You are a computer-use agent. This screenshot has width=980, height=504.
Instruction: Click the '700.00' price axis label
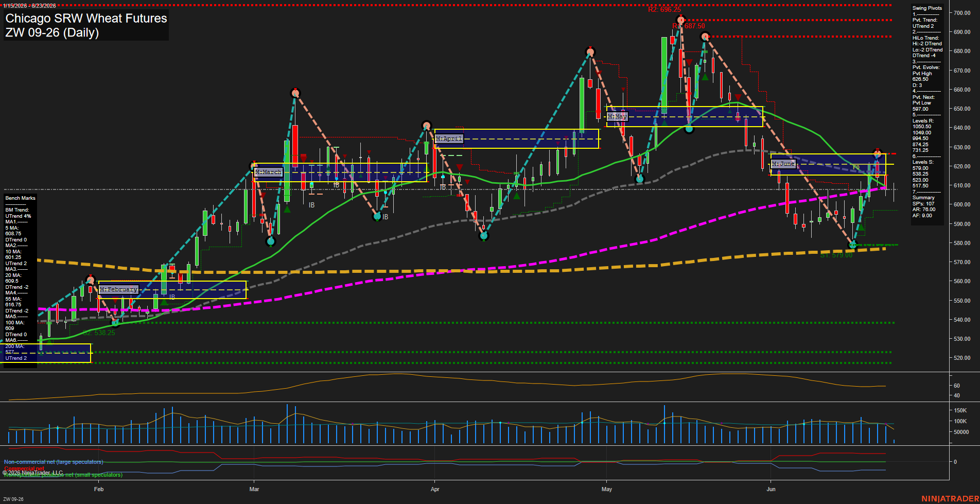click(x=961, y=13)
